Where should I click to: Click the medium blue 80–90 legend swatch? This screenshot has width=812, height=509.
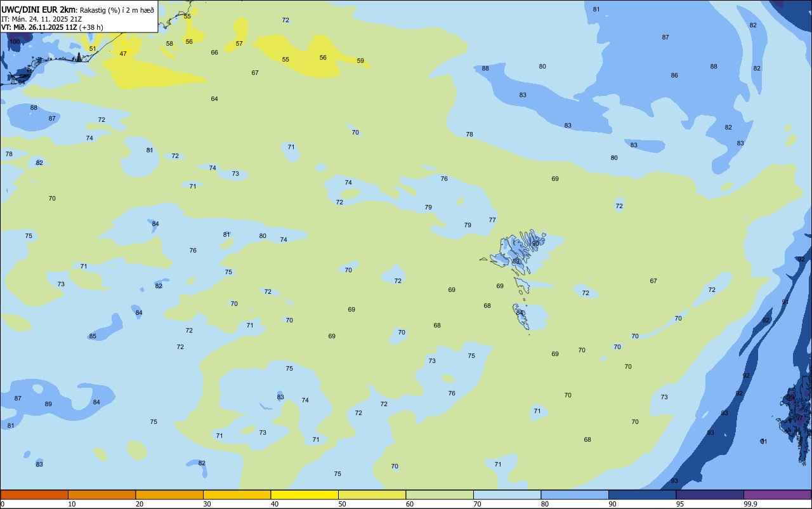(x=575, y=494)
